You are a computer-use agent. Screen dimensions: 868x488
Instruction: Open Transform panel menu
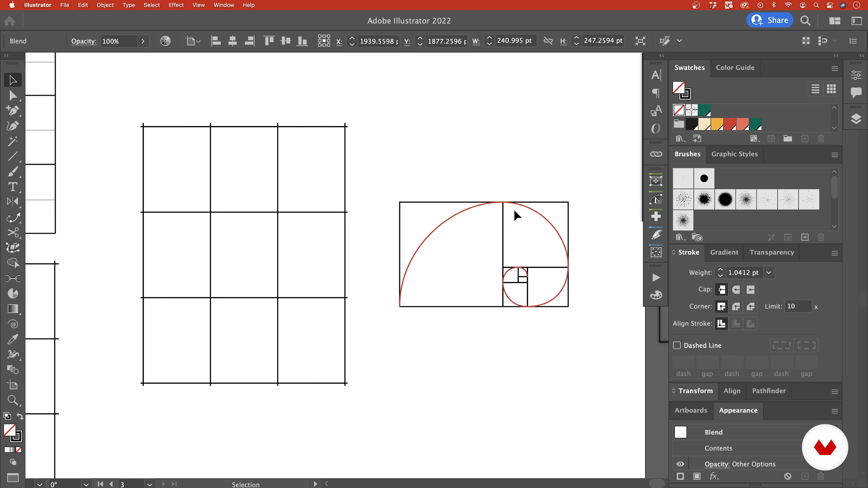coord(835,392)
